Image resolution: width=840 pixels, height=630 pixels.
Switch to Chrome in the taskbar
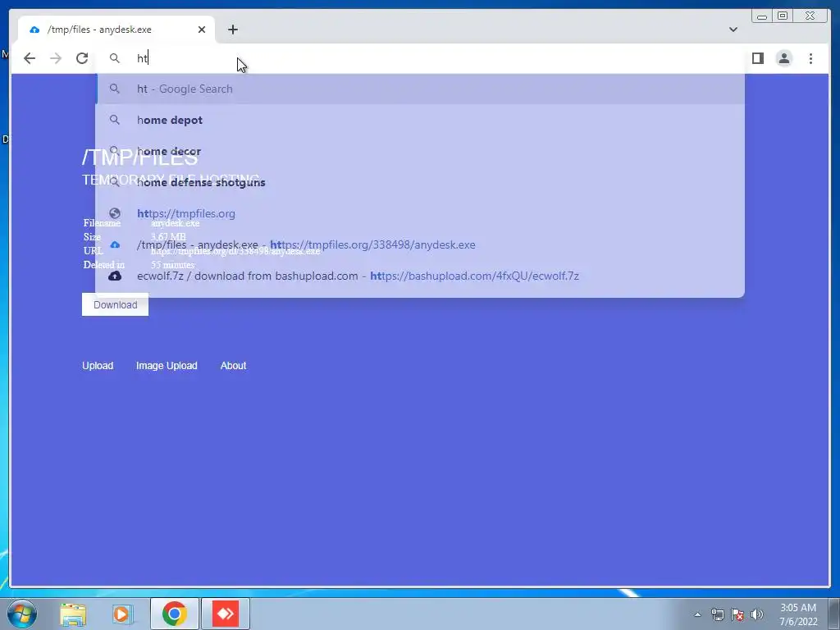(175, 614)
